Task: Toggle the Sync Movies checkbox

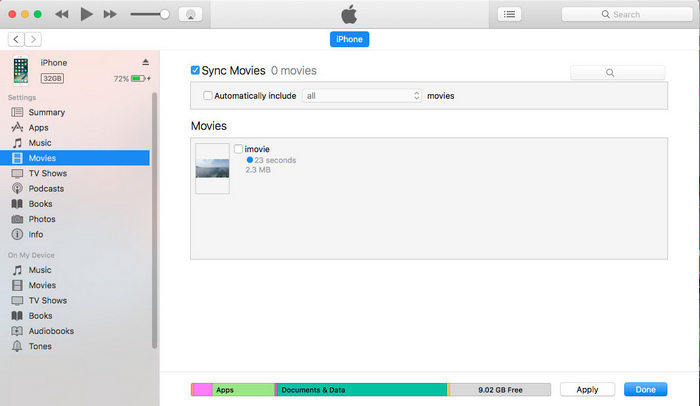Action: coord(195,70)
